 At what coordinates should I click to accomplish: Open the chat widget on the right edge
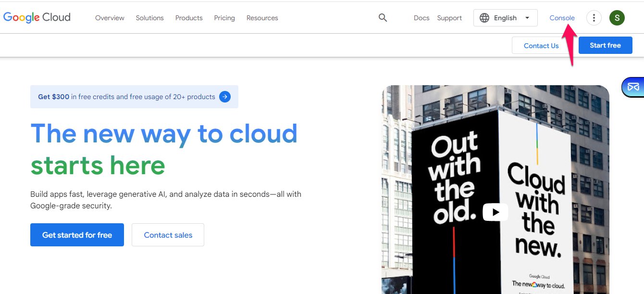(x=634, y=87)
